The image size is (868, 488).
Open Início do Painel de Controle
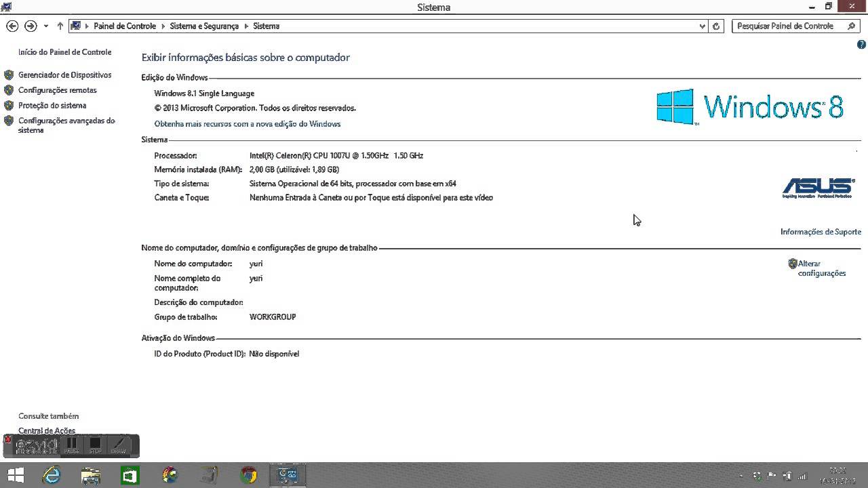65,52
